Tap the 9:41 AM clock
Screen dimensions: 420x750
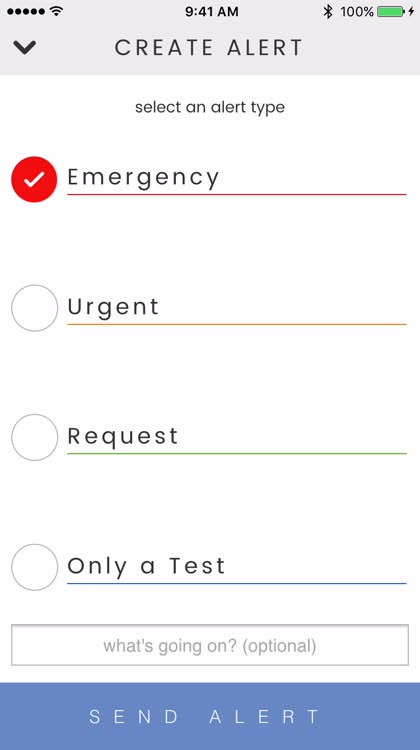tap(212, 12)
